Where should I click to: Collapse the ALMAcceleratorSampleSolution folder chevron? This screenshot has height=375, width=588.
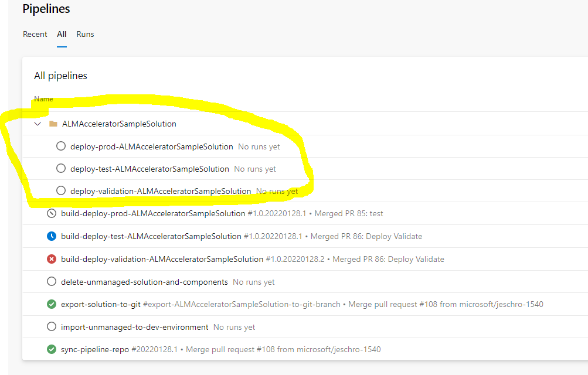pos(38,124)
